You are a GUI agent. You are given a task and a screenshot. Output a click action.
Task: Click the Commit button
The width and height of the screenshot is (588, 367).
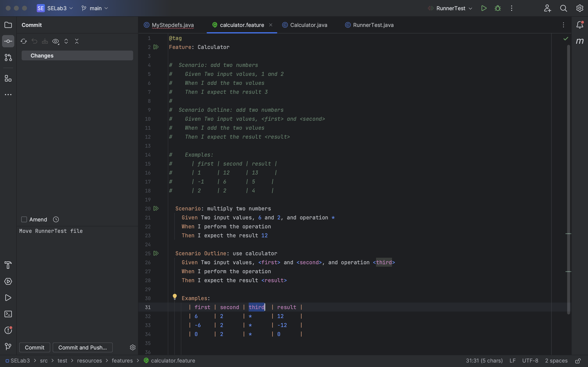point(34,347)
